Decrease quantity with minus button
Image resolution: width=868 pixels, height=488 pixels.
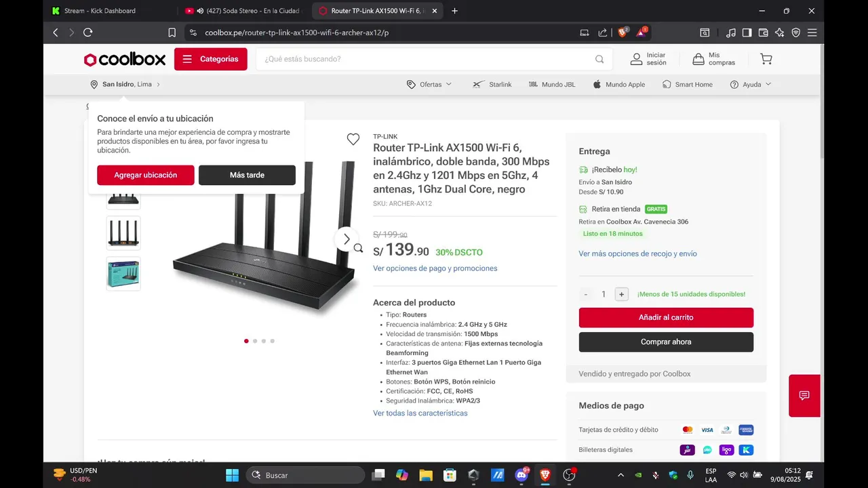pyautogui.click(x=586, y=294)
